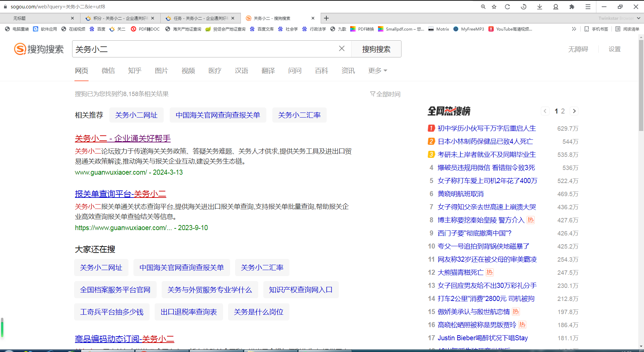644x352 pixels.
Task: Open the 行政法学 bookmark
Action: point(314,29)
